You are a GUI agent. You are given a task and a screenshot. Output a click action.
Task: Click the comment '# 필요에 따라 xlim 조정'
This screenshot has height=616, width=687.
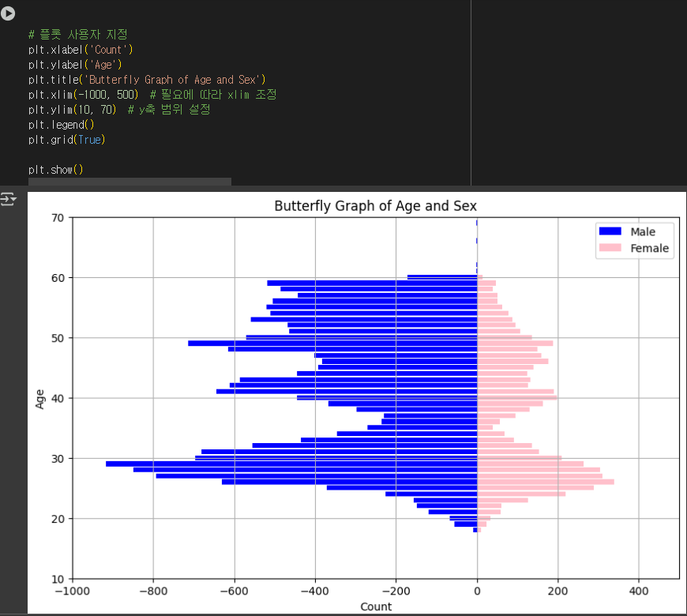[213, 95]
